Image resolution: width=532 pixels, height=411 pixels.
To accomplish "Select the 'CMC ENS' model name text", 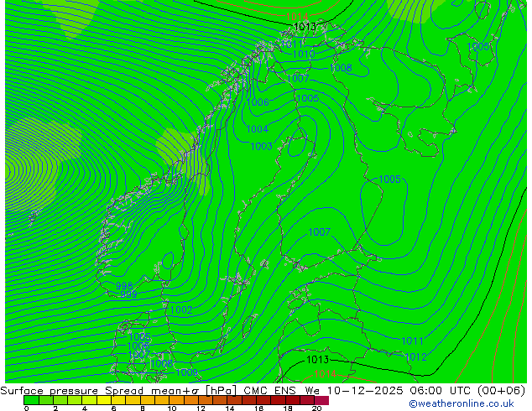I will pyautogui.click(x=269, y=391).
